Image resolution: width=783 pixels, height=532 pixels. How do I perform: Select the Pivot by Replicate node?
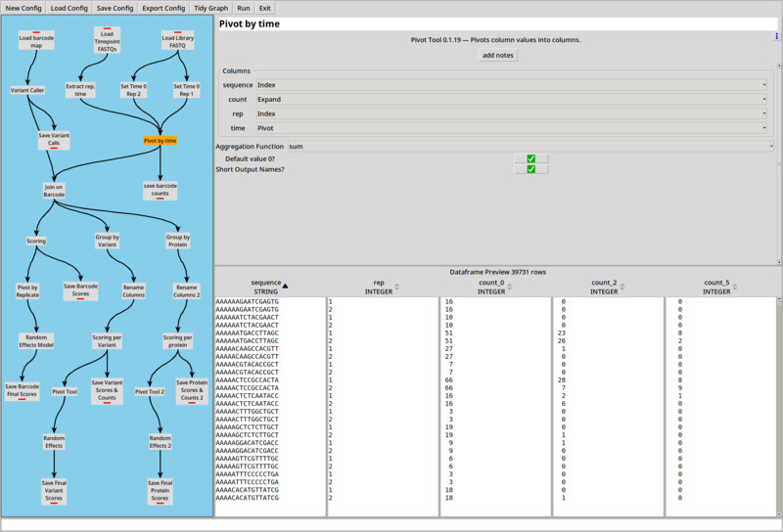pyautogui.click(x=27, y=291)
